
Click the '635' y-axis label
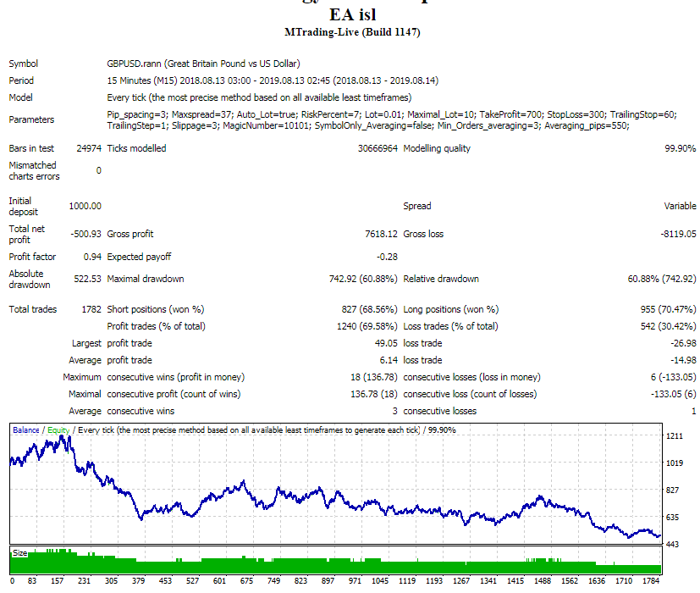click(672, 518)
